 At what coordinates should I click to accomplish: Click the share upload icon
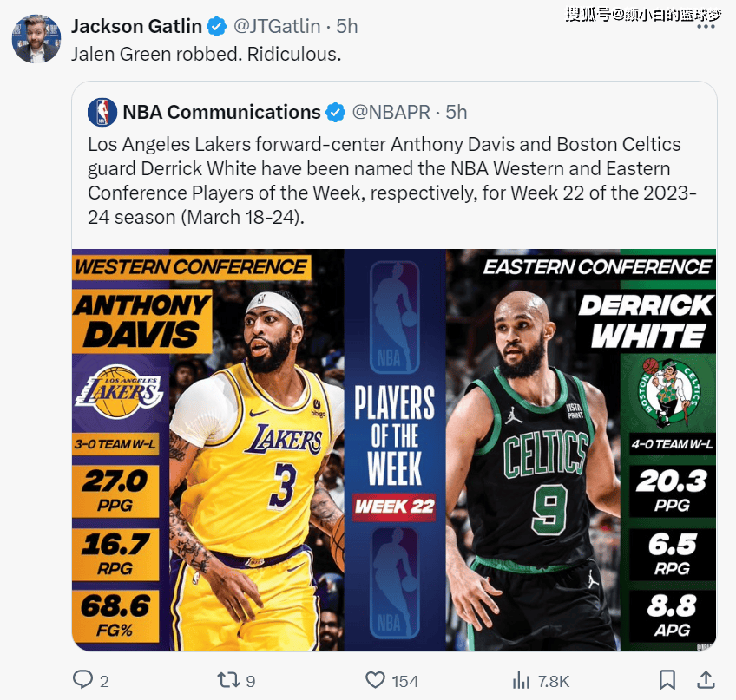pyautogui.click(x=706, y=679)
